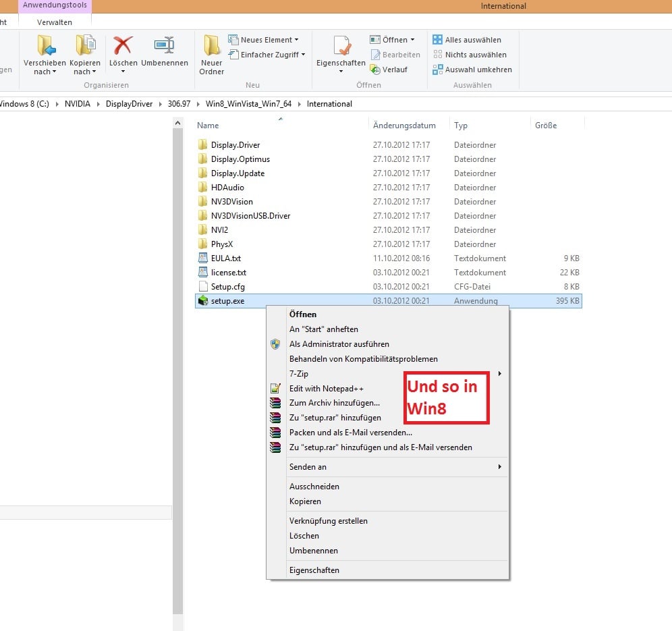Select the NV3DVisionUSB.Driver folder name
672x631 pixels.
pyautogui.click(x=251, y=216)
